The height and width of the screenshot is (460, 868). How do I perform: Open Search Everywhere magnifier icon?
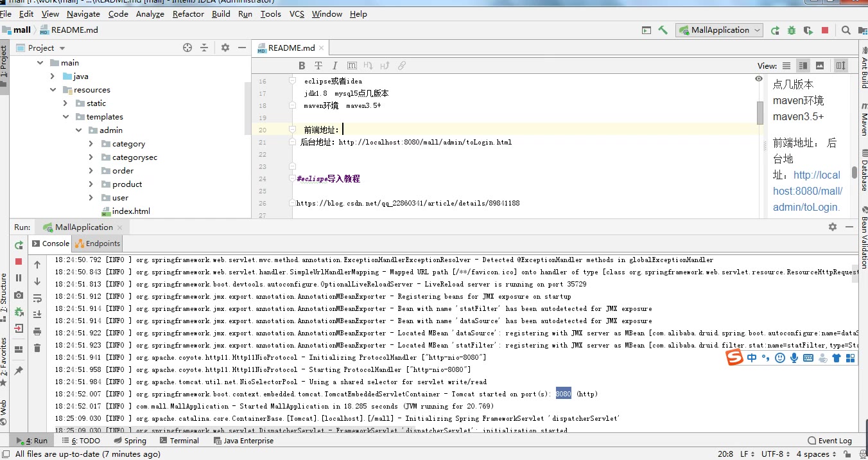coord(846,30)
